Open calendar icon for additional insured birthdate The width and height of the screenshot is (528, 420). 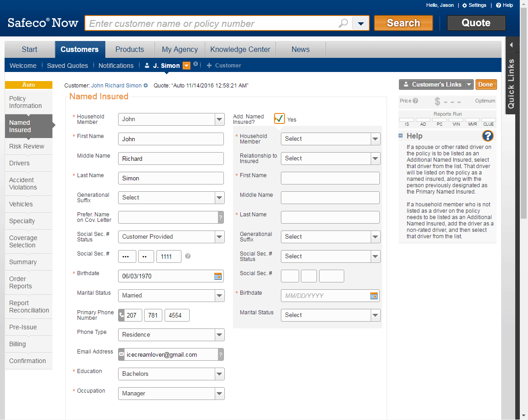374,296
